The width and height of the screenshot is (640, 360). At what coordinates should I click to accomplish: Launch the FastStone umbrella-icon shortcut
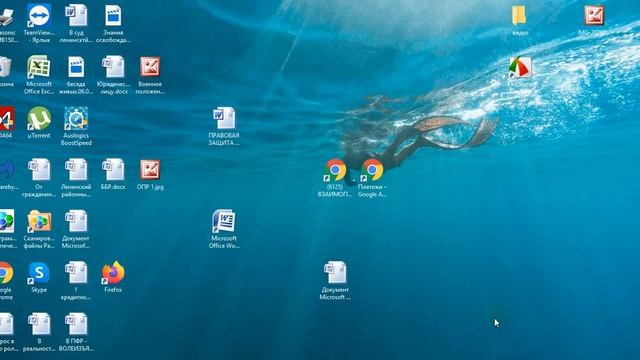[520, 67]
